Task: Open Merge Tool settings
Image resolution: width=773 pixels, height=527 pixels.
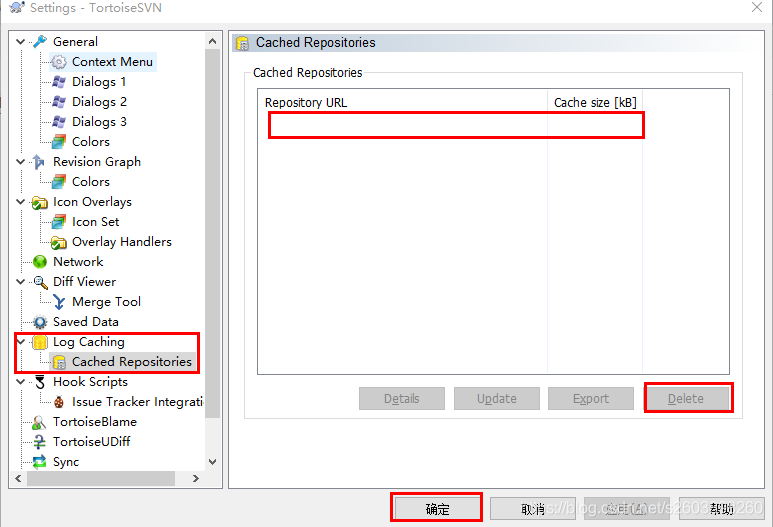Action: (x=106, y=302)
